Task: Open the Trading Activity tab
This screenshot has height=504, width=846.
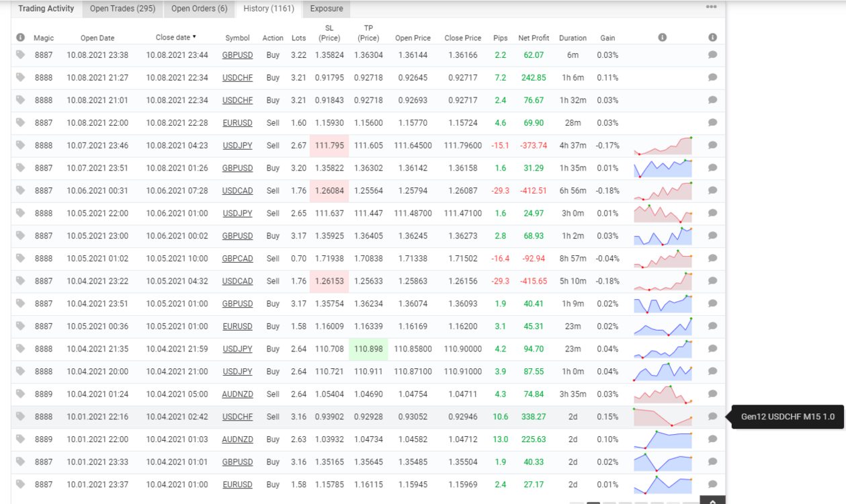Action: (46, 9)
